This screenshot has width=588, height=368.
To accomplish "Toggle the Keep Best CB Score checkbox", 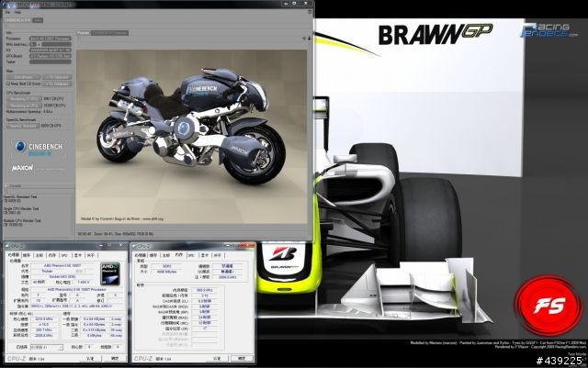I will pyautogui.click(x=8, y=84).
